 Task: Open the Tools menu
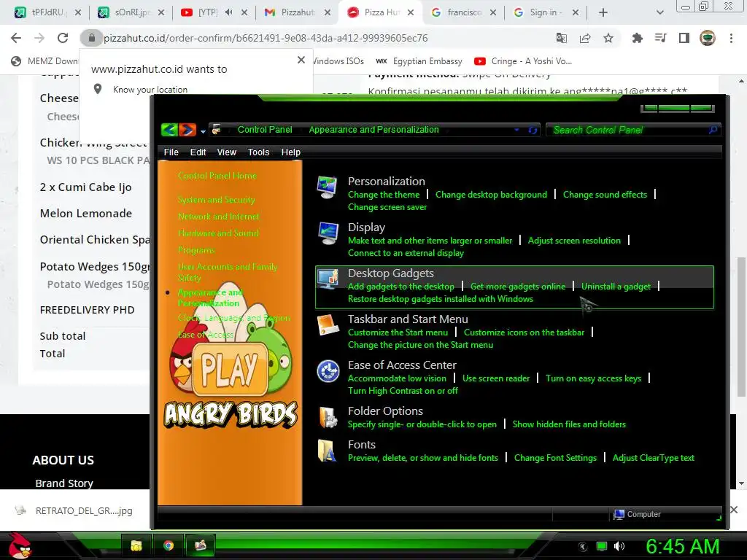(x=258, y=152)
